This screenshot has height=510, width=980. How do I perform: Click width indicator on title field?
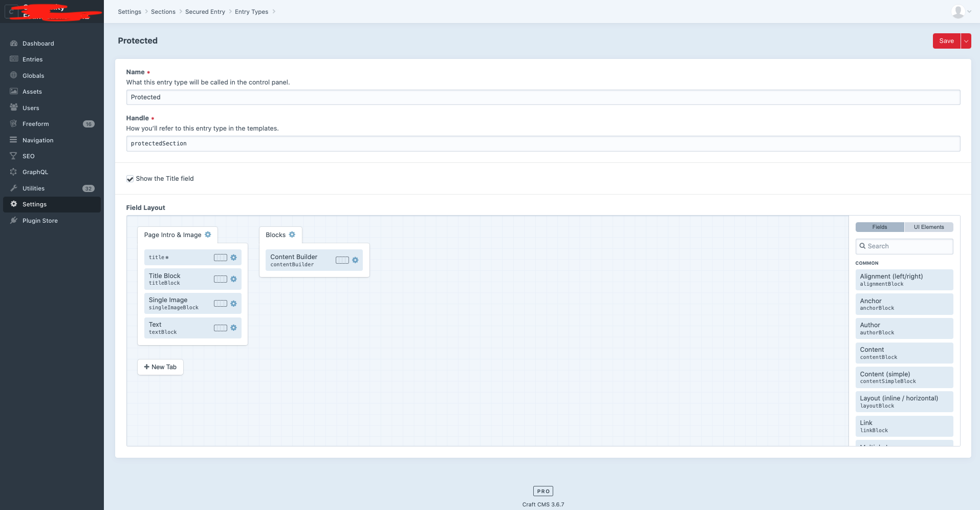pos(221,258)
